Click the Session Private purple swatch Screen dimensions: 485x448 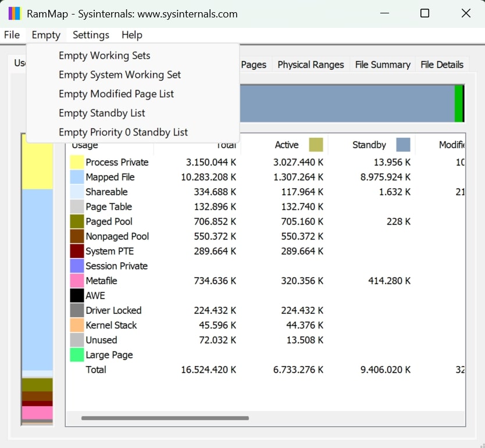[77, 266]
